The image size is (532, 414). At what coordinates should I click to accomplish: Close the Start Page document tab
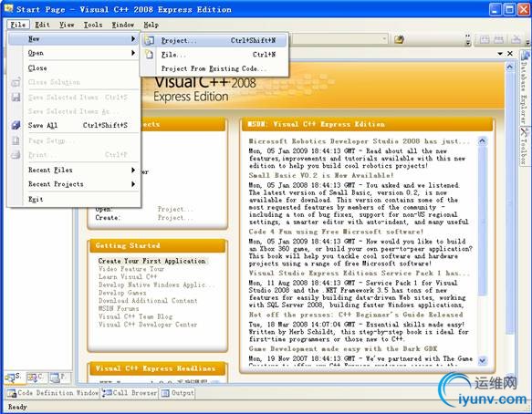(510, 54)
